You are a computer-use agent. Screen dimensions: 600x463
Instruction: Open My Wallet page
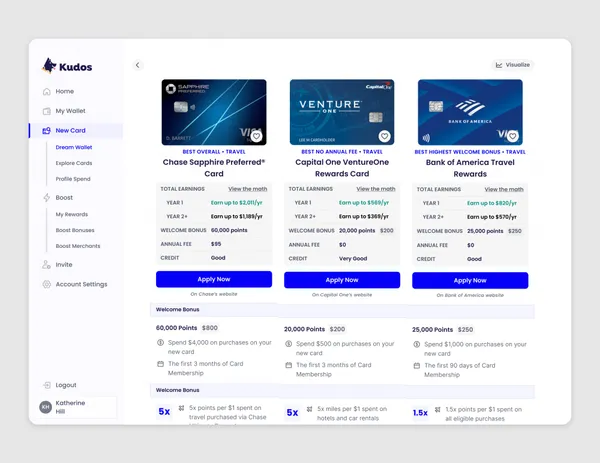(70, 111)
